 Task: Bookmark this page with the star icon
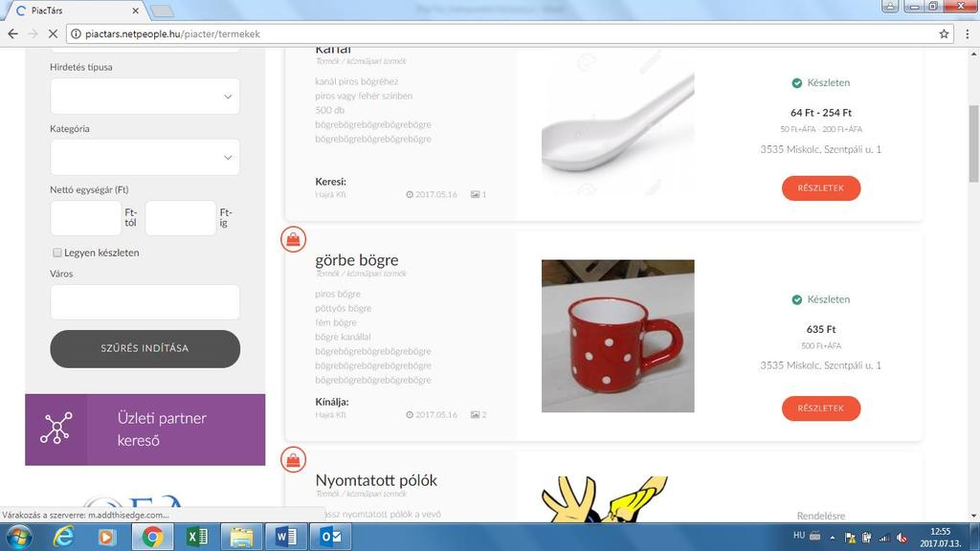944,33
